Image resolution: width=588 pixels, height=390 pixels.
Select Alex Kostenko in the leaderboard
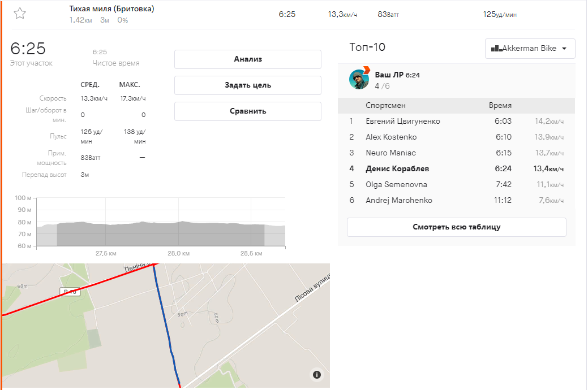pyautogui.click(x=390, y=137)
